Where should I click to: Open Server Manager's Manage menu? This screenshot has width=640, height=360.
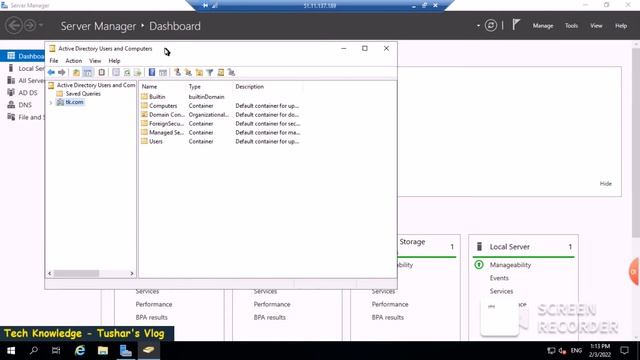coord(543,26)
